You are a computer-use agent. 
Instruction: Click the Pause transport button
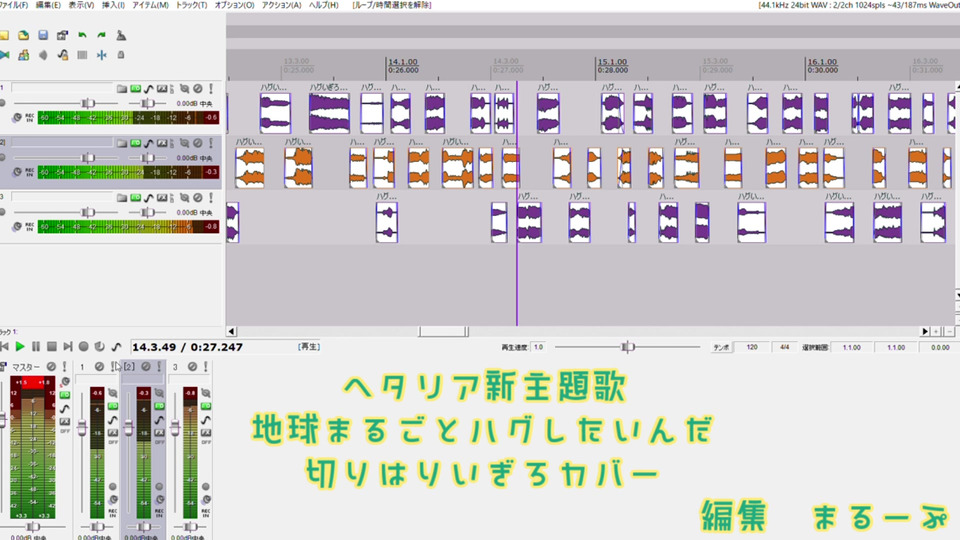pos(36,347)
